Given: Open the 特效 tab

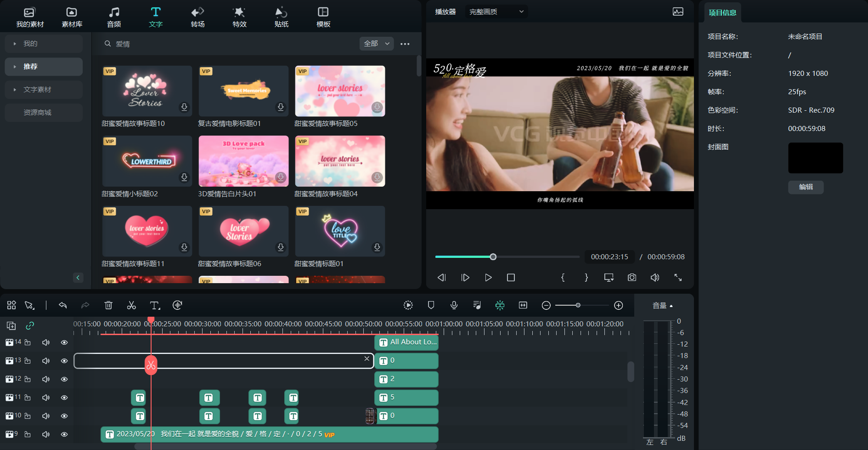Looking at the screenshot, I should (x=239, y=17).
